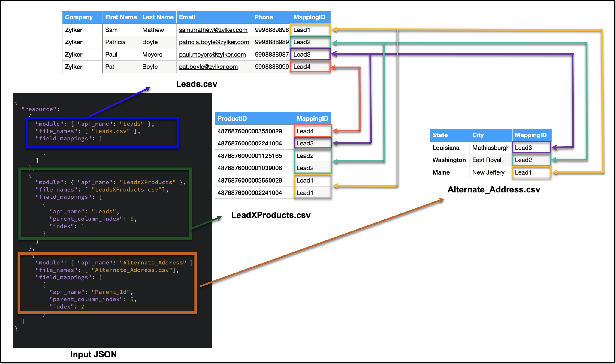The width and height of the screenshot is (616, 364).
Task: Click the Input JSON caption label
Action: click(x=93, y=354)
